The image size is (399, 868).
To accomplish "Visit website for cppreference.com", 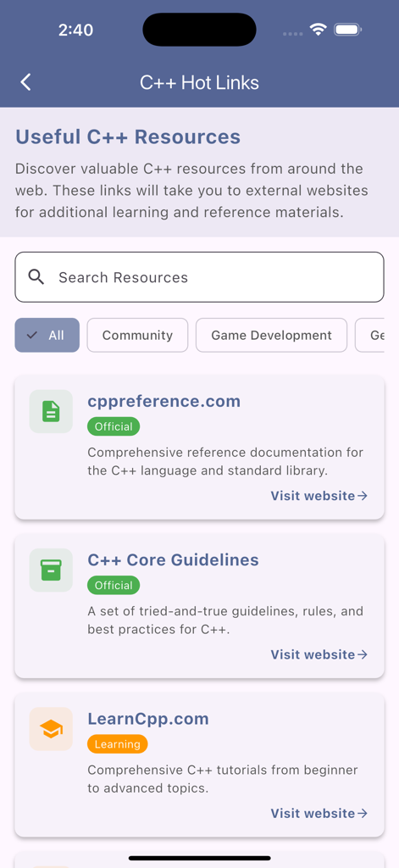I will tap(319, 495).
